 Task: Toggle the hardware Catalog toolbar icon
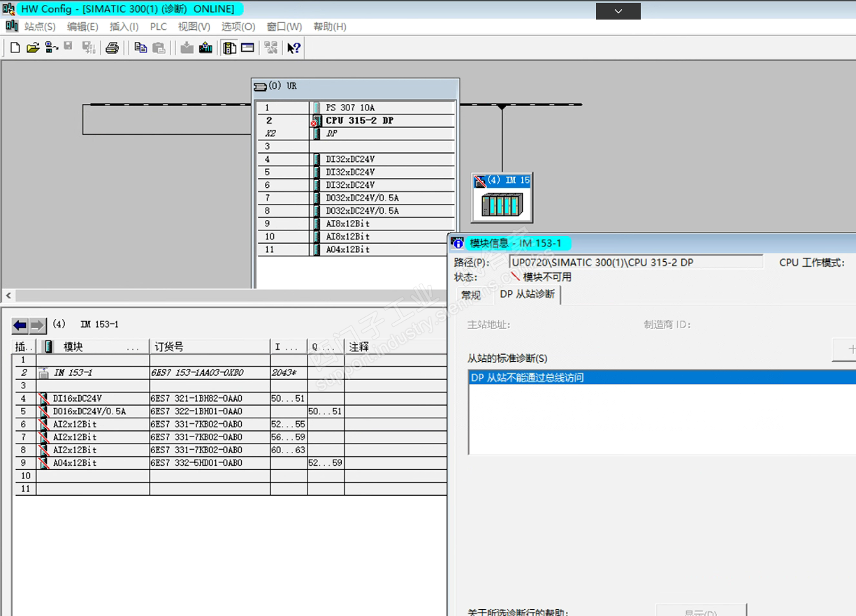coord(229,48)
